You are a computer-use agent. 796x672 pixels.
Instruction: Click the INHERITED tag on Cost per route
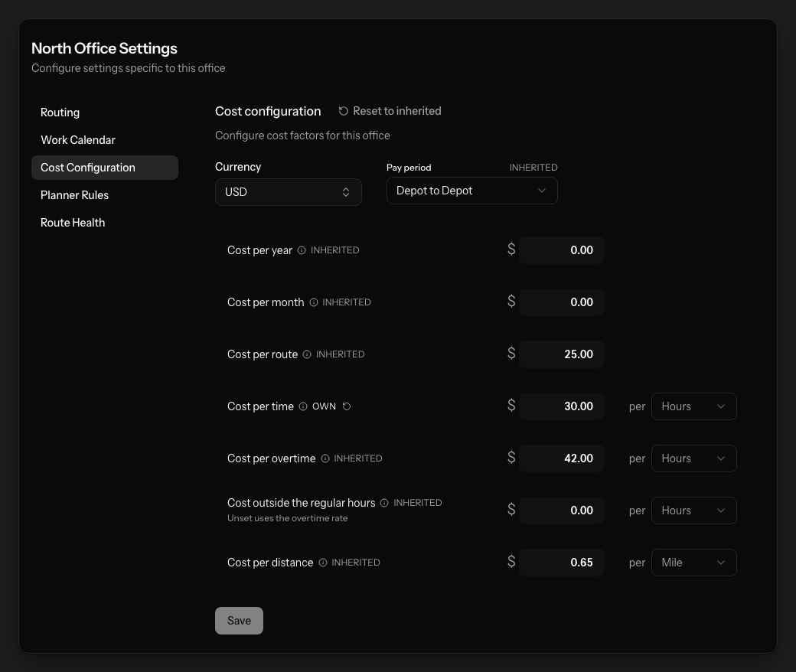tap(340, 354)
